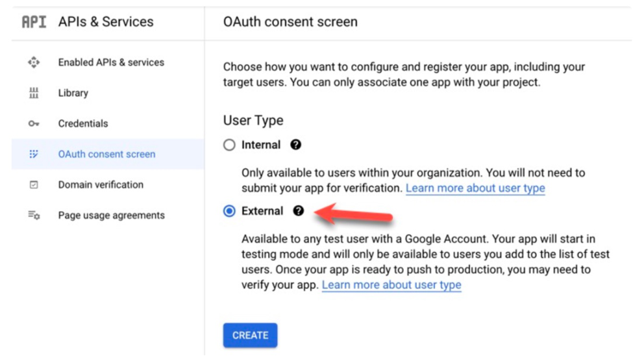Go to Library in sidebar
This screenshot has width=644, height=356.
point(108,93)
